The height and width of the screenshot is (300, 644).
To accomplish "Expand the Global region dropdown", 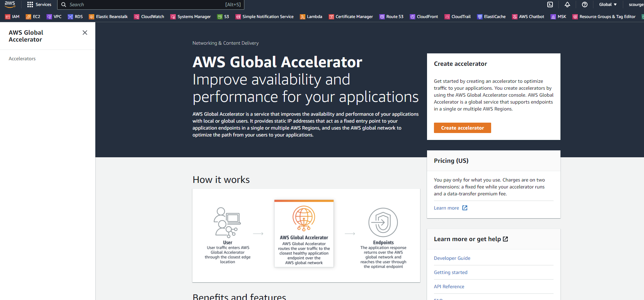I will 608,5.
